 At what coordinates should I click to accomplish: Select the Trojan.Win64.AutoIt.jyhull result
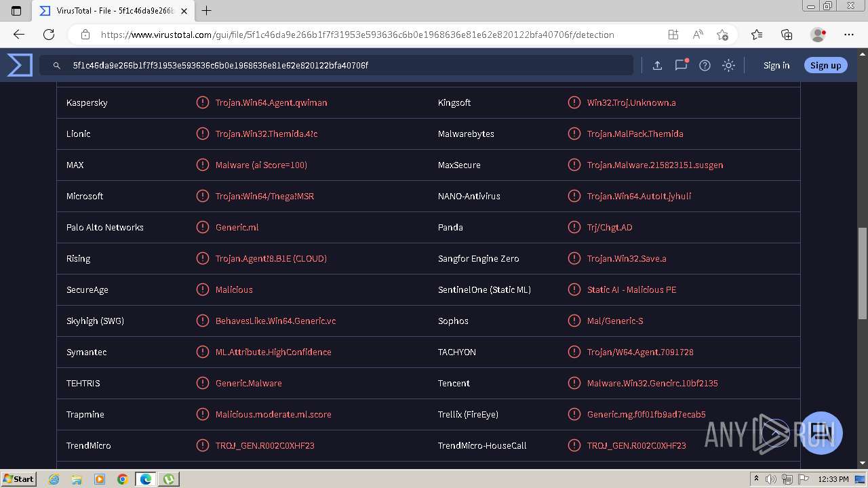point(639,196)
